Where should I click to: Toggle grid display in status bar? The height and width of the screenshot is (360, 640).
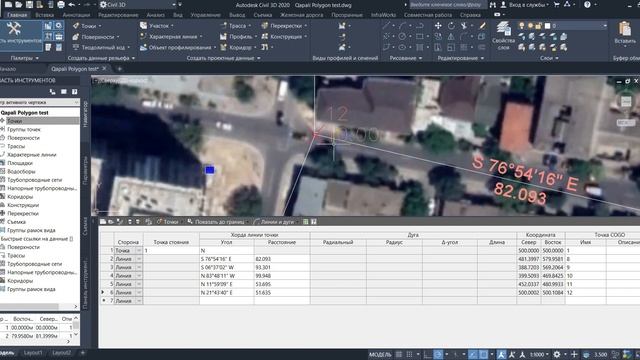399,354
